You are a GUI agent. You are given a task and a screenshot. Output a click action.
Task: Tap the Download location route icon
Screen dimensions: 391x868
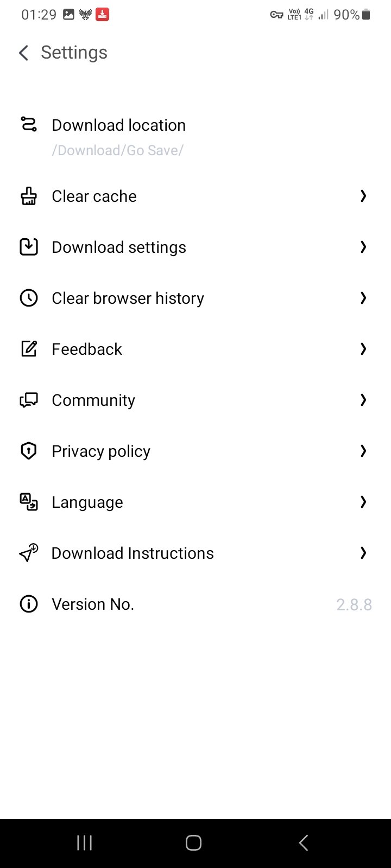[x=28, y=124]
